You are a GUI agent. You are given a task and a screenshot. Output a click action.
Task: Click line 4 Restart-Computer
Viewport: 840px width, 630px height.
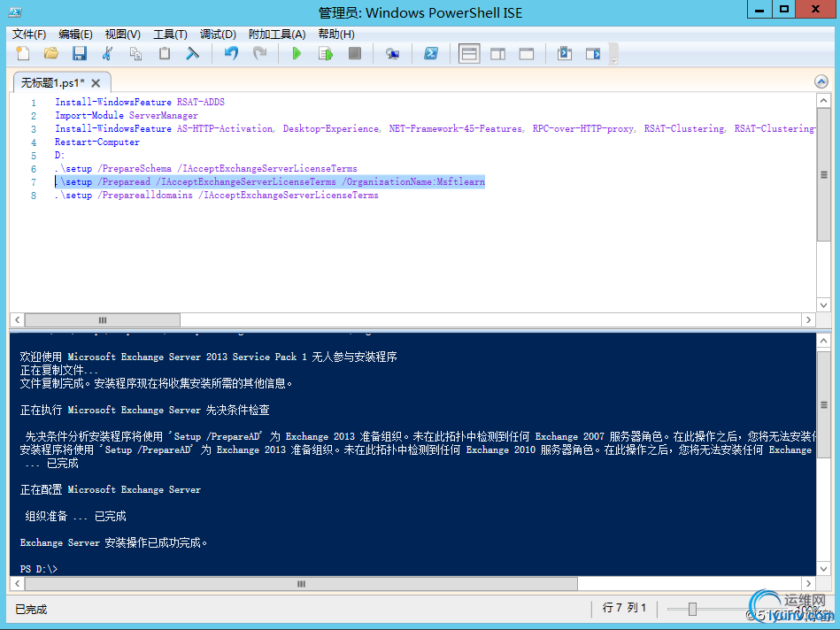(x=97, y=142)
